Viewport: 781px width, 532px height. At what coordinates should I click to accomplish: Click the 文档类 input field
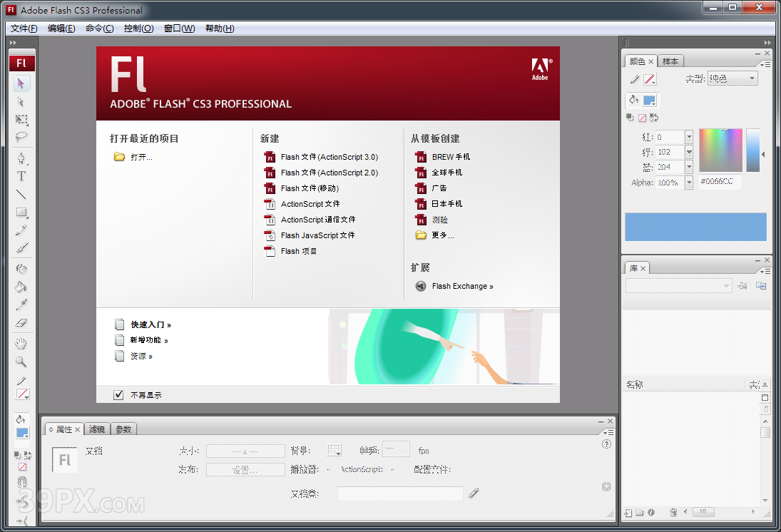click(x=400, y=493)
